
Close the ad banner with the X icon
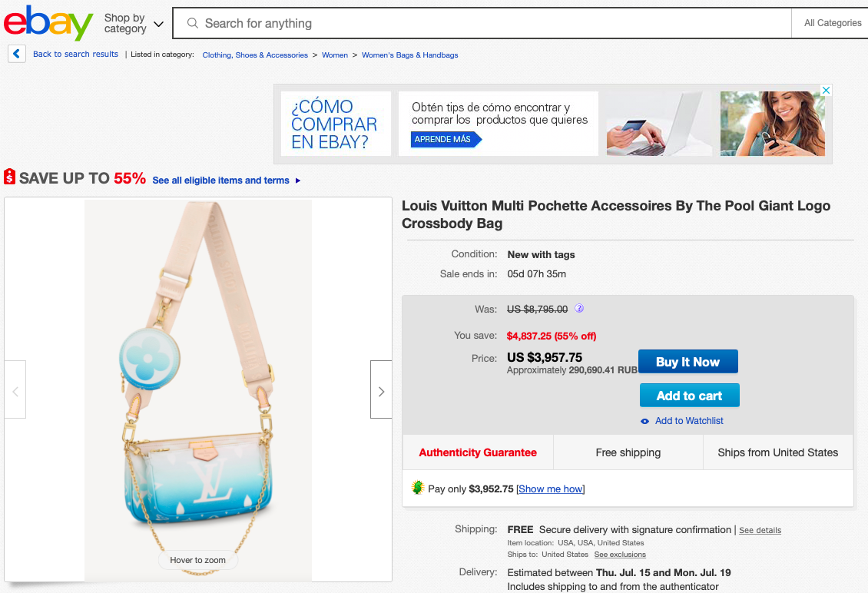pyautogui.click(x=826, y=91)
